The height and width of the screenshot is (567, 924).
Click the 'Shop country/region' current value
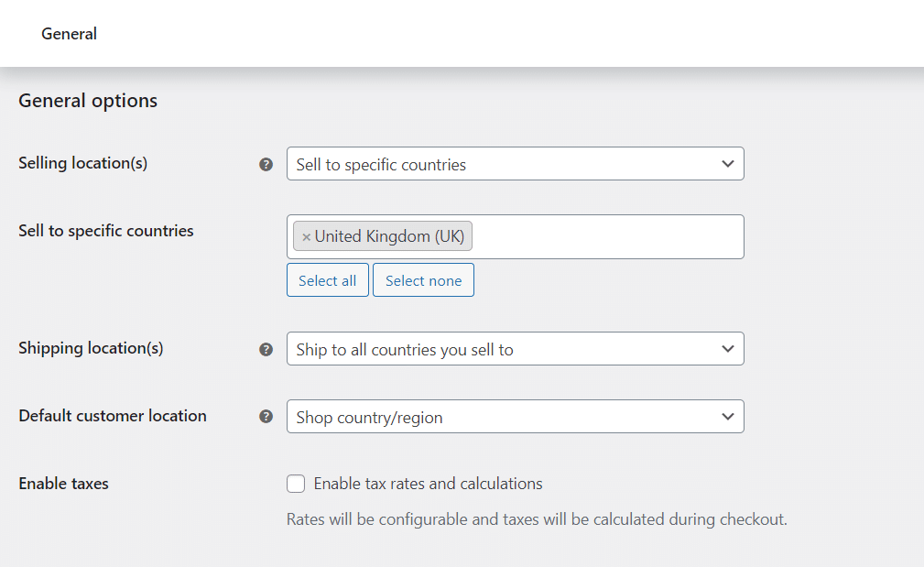[x=366, y=417]
